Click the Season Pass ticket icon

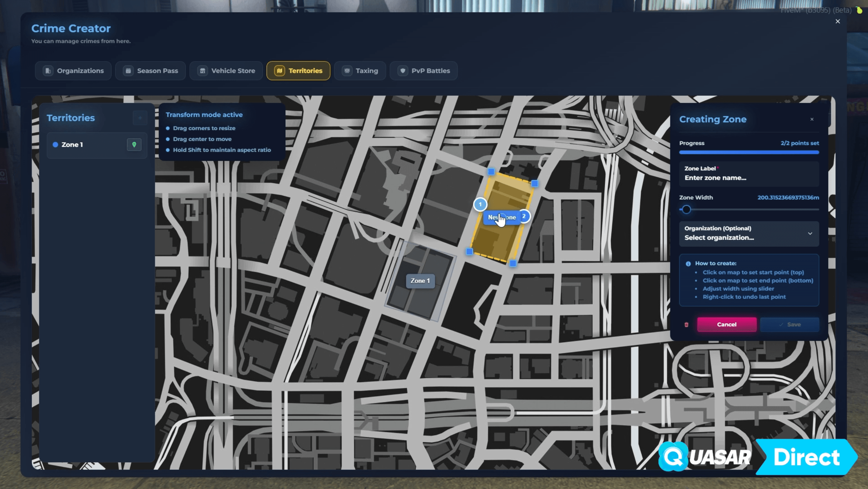(128, 71)
